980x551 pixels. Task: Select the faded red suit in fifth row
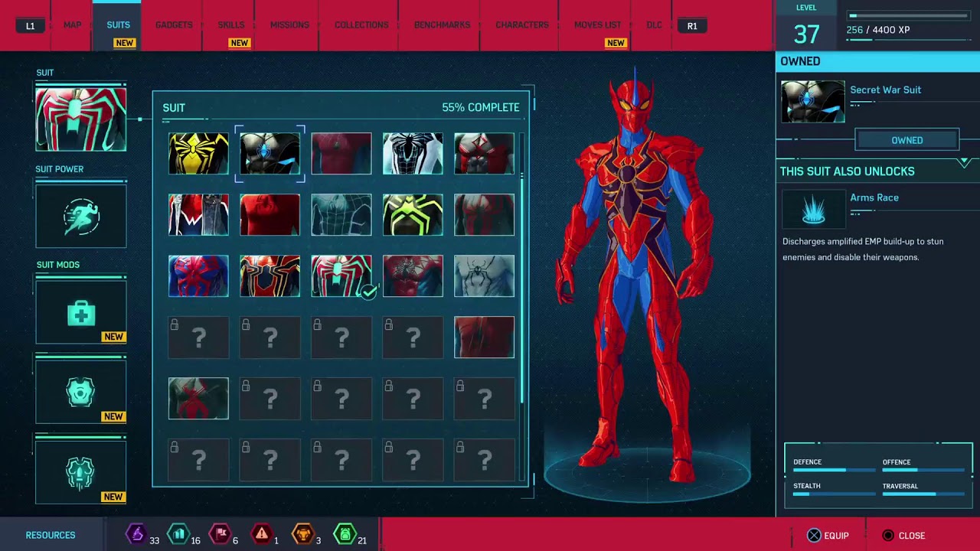(x=198, y=398)
